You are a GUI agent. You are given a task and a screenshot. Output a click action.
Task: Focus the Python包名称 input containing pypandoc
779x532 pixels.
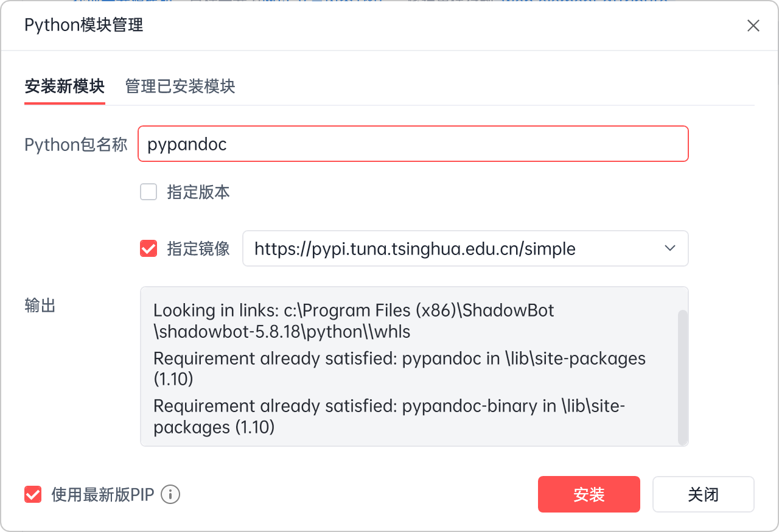pyautogui.click(x=413, y=144)
